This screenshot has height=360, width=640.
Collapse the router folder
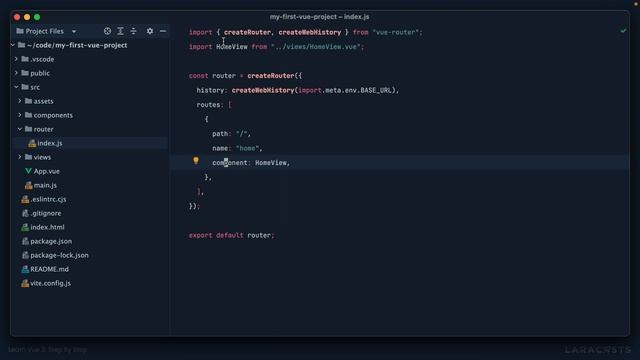pyautogui.click(x=20, y=129)
